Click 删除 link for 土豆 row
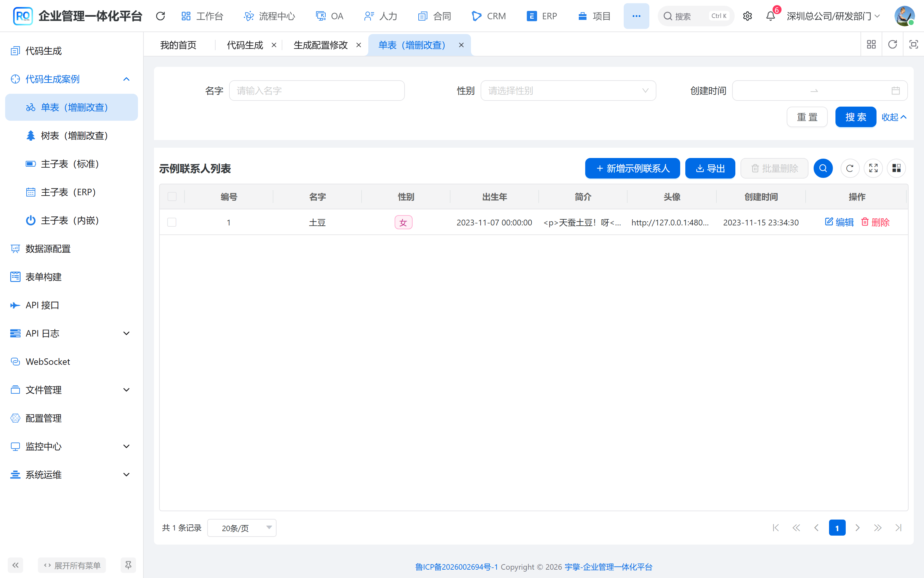Viewport: 924px width, 578px height. [x=876, y=222]
